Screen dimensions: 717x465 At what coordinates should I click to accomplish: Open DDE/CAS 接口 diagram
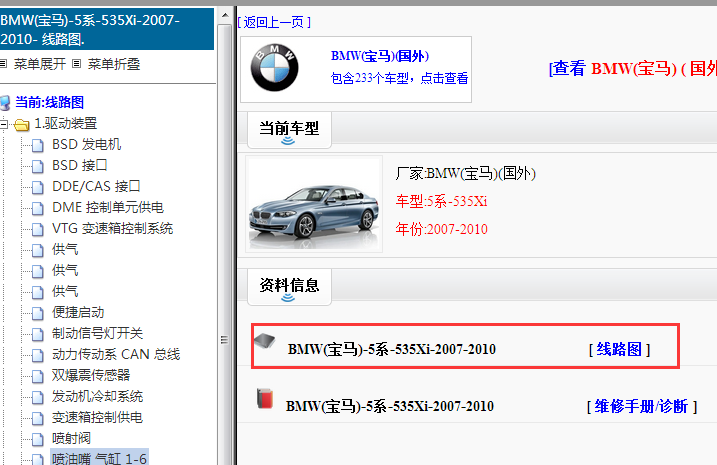96,187
